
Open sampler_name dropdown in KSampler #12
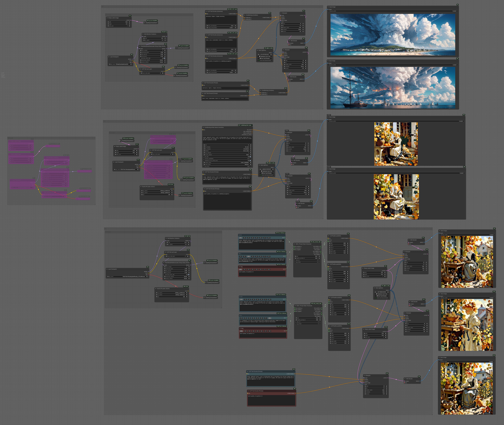click(x=292, y=27)
